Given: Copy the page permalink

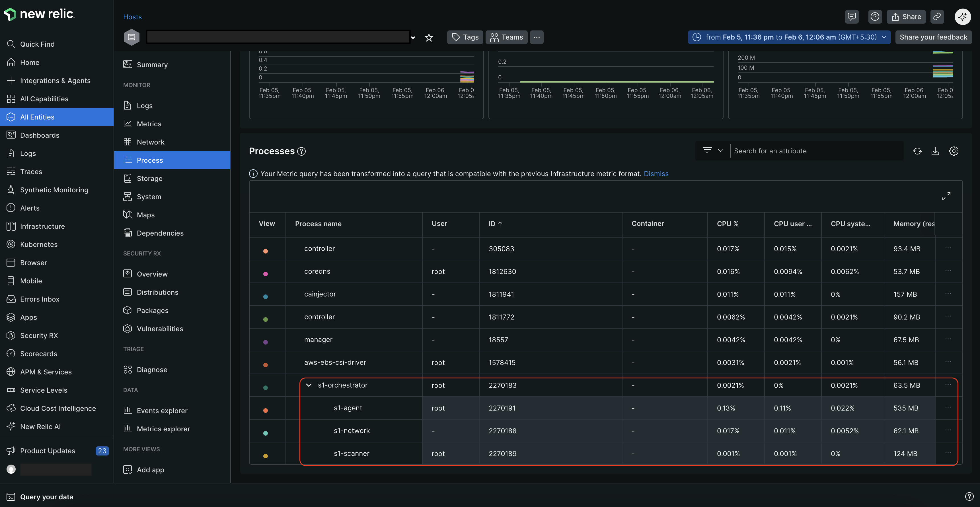Looking at the screenshot, I should (x=937, y=17).
